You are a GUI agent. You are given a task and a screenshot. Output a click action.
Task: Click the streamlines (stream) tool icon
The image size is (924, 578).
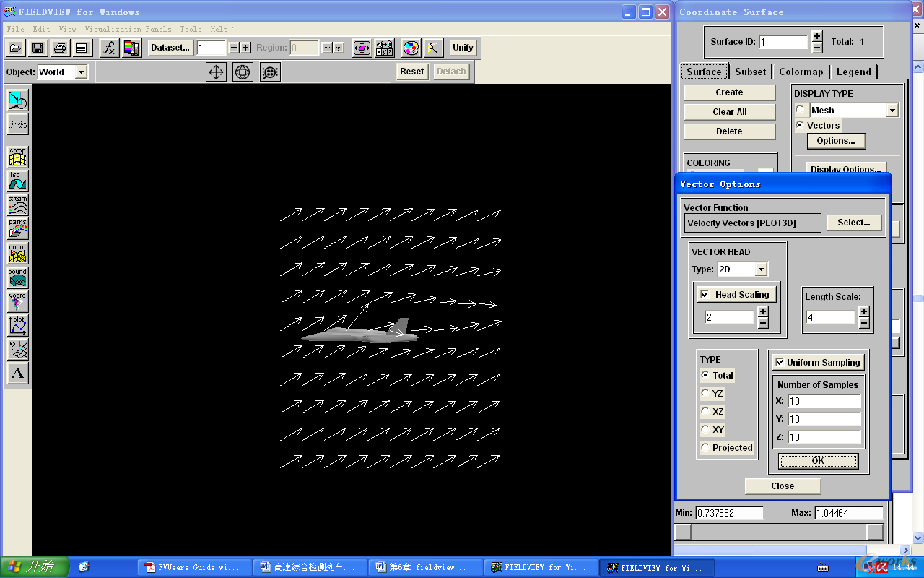(x=17, y=204)
